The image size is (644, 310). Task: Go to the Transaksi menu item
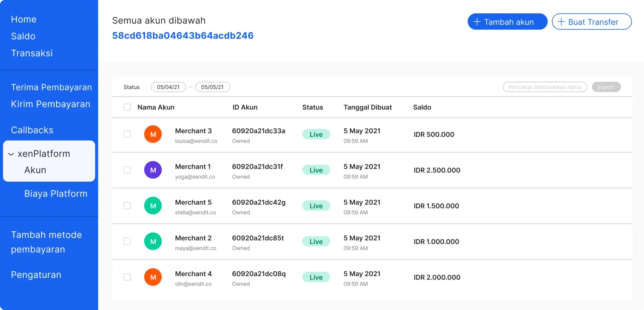pyautogui.click(x=32, y=53)
